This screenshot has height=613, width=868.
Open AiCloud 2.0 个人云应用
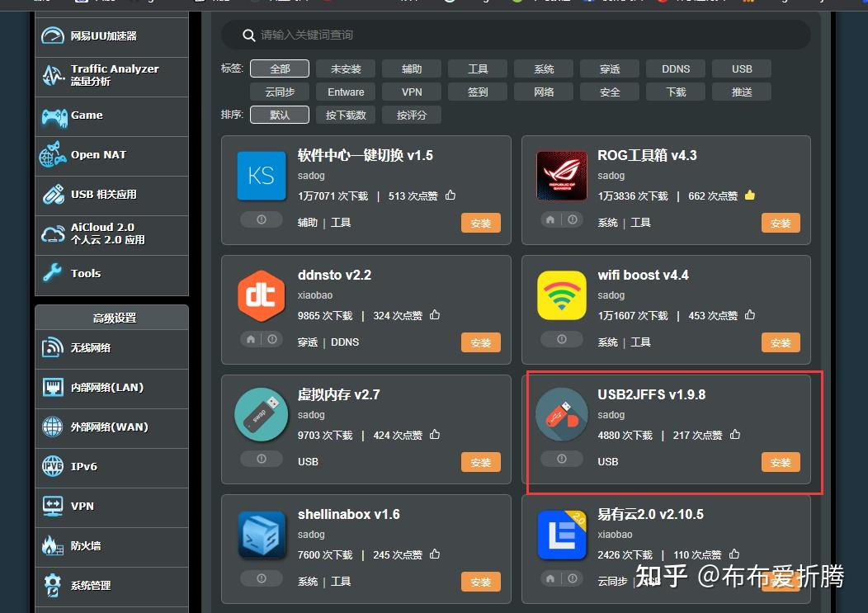pyautogui.click(x=112, y=234)
